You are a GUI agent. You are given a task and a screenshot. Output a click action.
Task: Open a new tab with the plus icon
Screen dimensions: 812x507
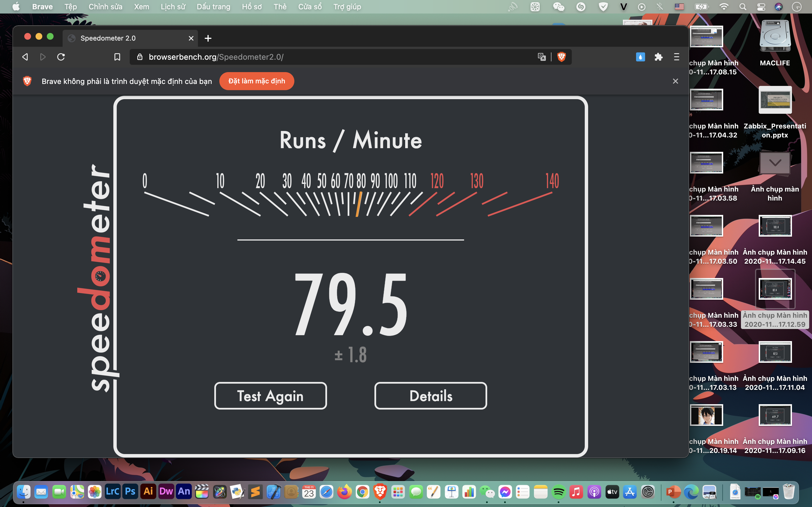[208, 38]
